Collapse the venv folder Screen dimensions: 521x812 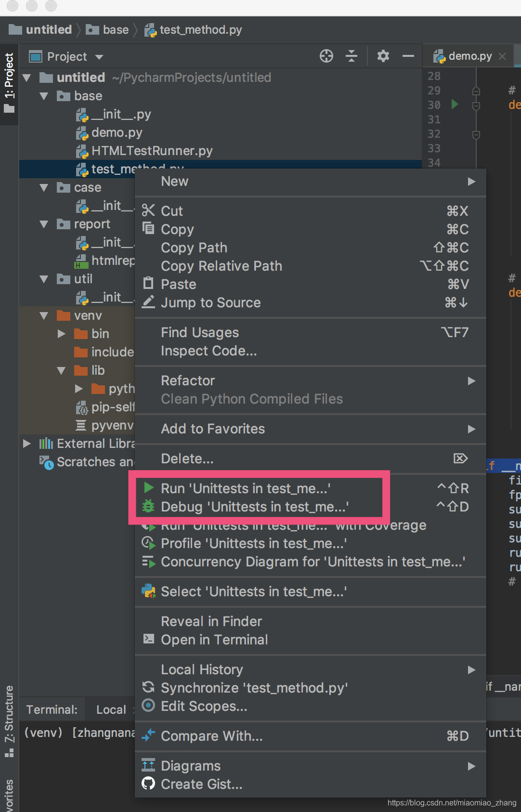click(x=44, y=315)
